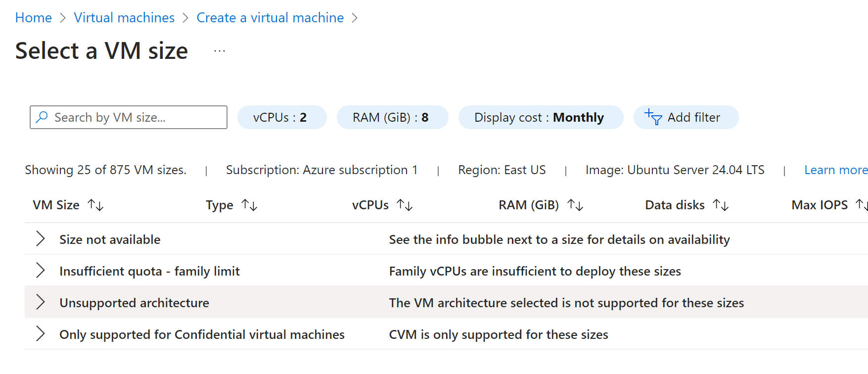Viewport: 868px width, 374px height.
Task: Expand the Unsupported architecture group
Action: [x=40, y=302]
